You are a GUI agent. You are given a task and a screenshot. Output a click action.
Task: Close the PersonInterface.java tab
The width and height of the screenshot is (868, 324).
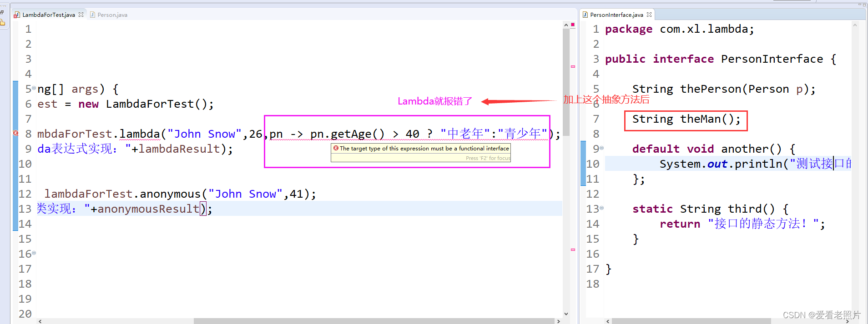(x=649, y=15)
